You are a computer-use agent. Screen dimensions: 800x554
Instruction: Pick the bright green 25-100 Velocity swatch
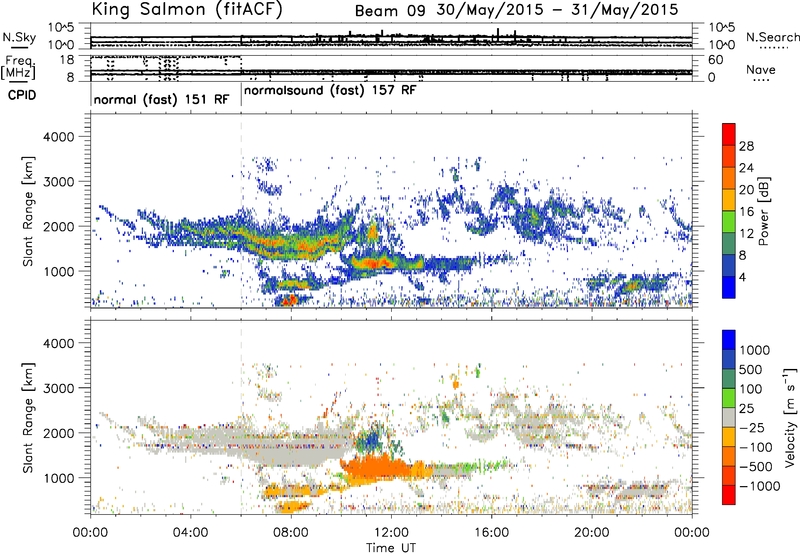click(729, 398)
